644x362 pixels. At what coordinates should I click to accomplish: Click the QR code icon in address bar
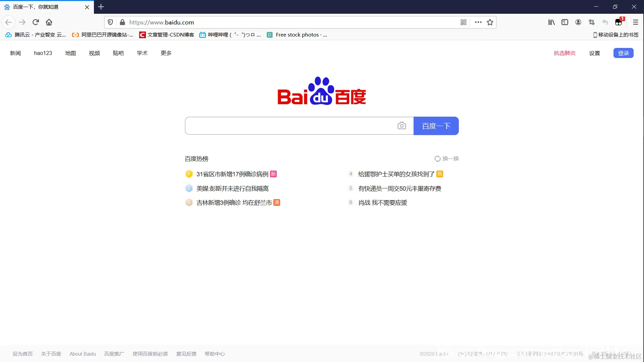point(464,22)
